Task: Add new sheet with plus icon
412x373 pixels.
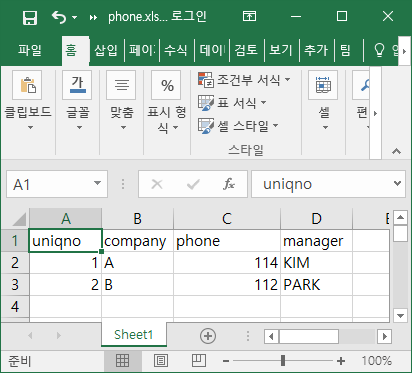Action: coord(208,336)
